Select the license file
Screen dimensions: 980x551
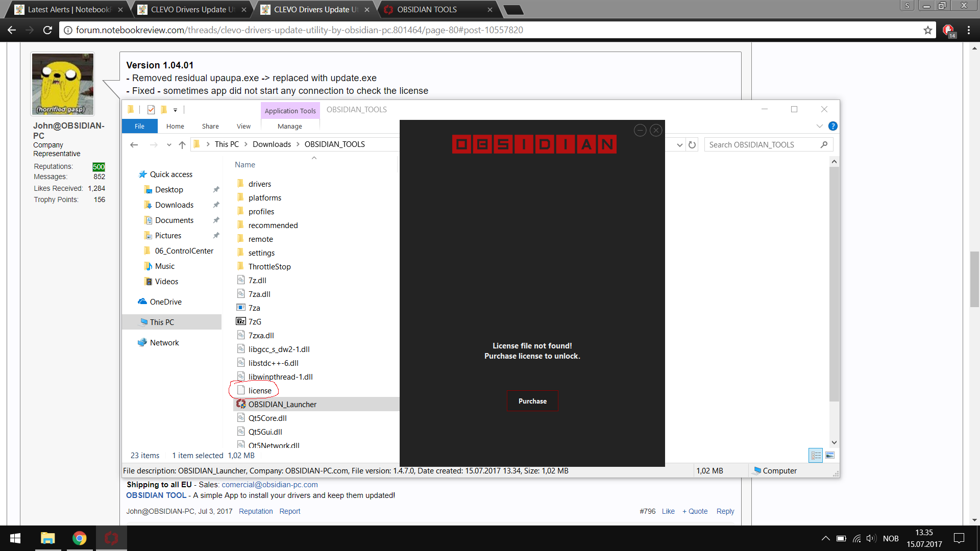[260, 391]
